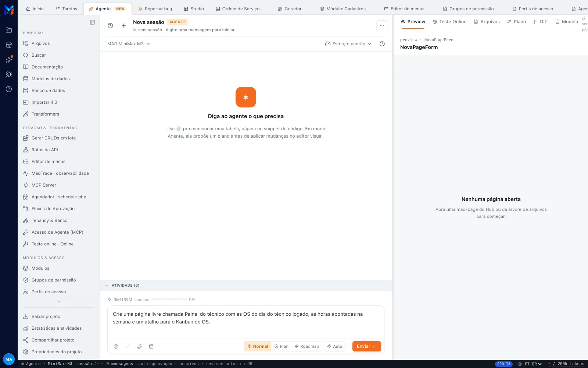Collapse the sidebar panel icon

pos(92,22)
